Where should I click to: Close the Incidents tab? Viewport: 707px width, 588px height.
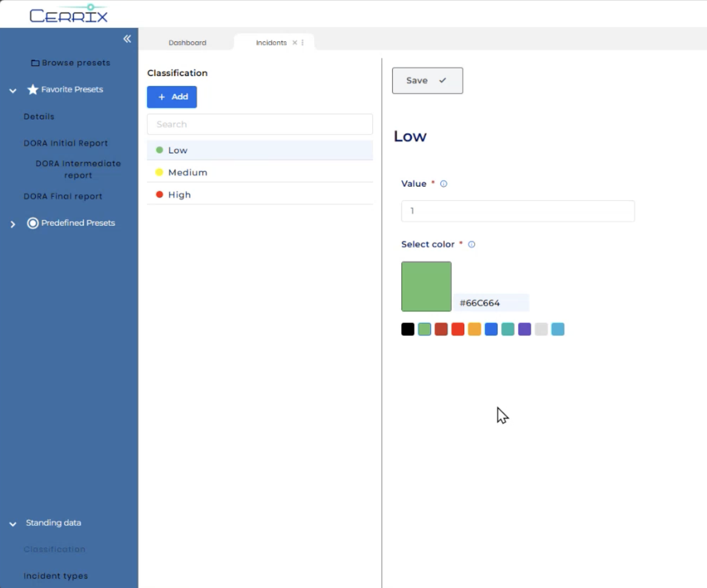(295, 43)
